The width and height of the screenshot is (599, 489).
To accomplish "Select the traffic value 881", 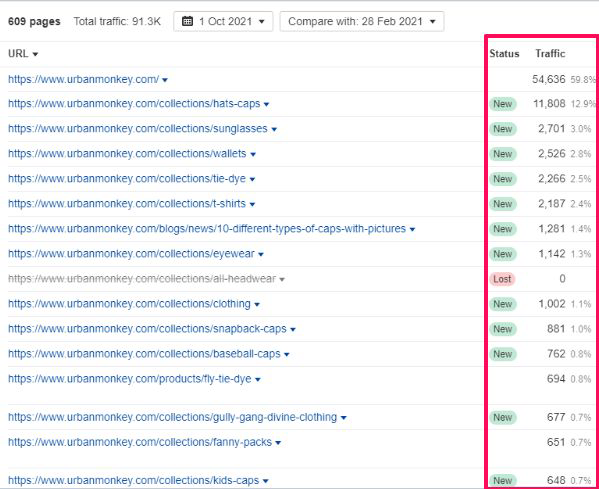I will click(556, 329).
